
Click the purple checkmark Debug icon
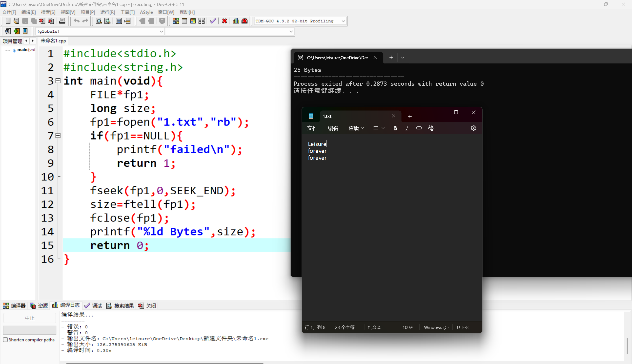pyautogui.click(x=213, y=21)
